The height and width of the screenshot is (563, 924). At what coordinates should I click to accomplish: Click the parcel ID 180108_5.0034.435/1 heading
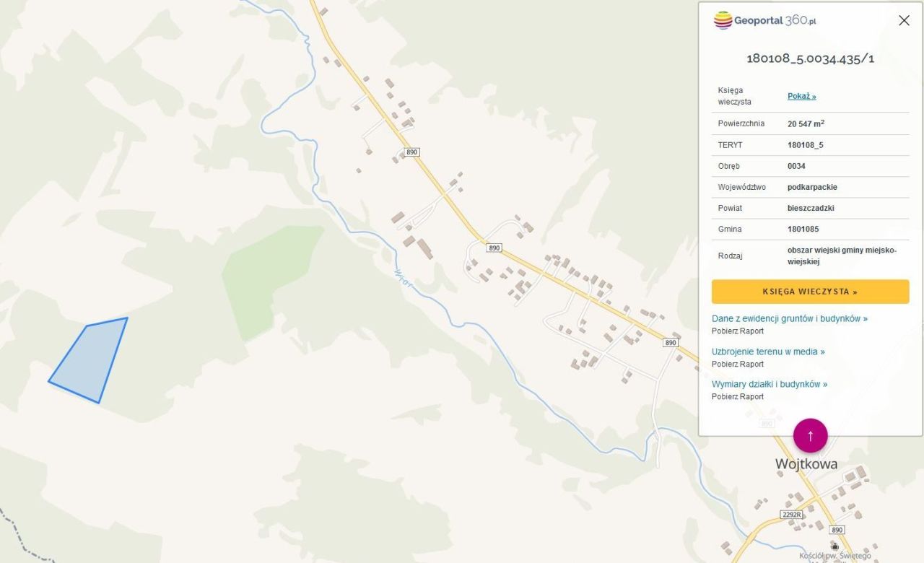tap(810, 58)
